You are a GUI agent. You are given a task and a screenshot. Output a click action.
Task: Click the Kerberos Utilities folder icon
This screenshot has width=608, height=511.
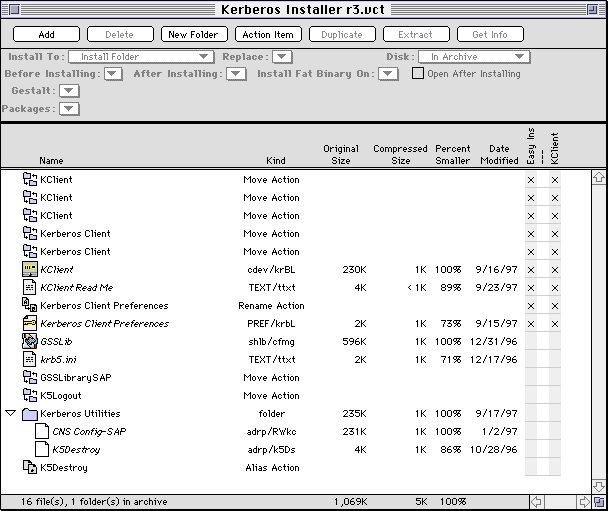[30, 414]
